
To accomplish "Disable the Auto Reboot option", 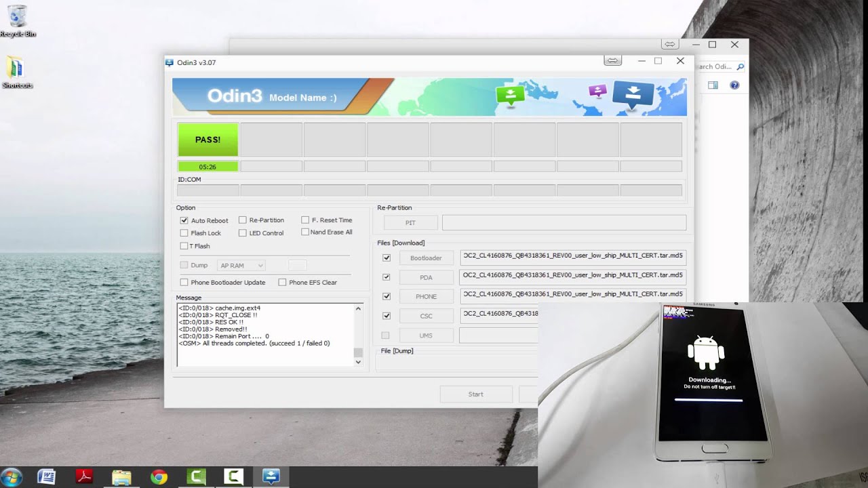I will [x=184, y=220].
